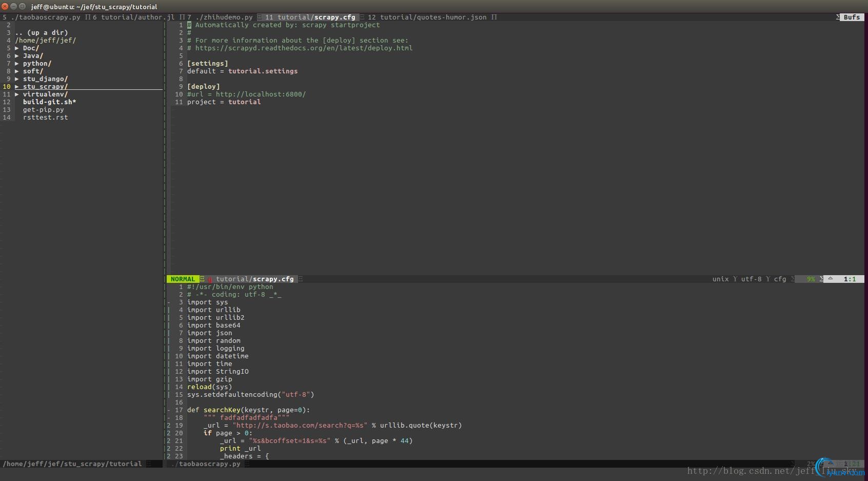Switch to the tutorial/author.jl buffer tab
Screen dimensions: 868x481
click(134, 17)
